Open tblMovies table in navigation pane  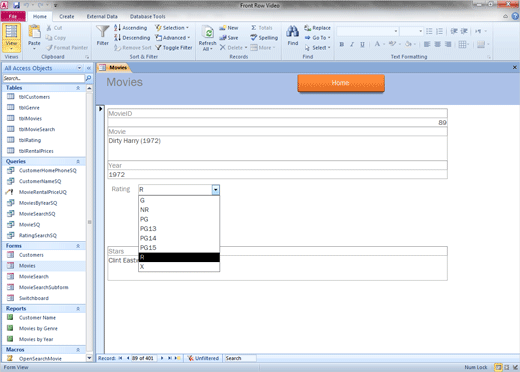(x=30, y=118)
